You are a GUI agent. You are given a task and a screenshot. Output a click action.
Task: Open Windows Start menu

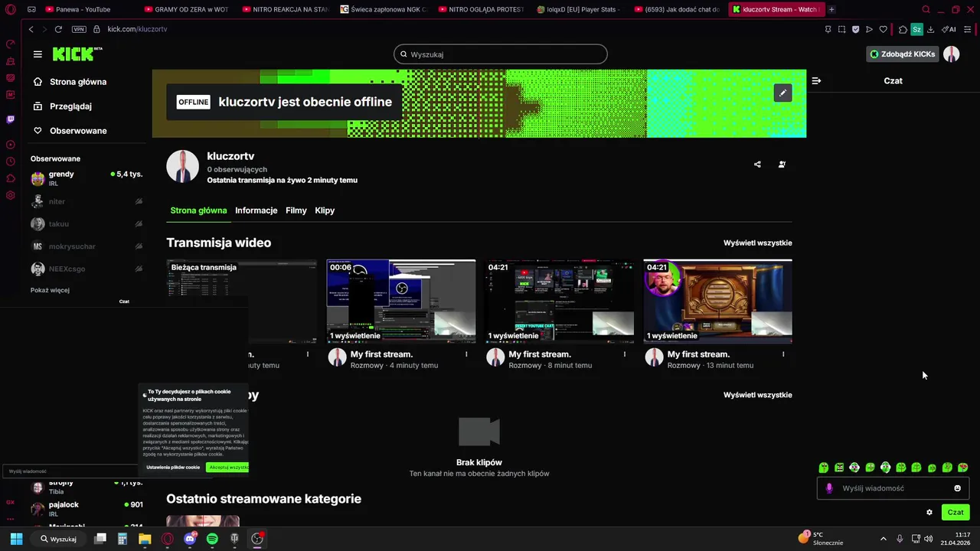pyautogui.click(x=16, y=539)
